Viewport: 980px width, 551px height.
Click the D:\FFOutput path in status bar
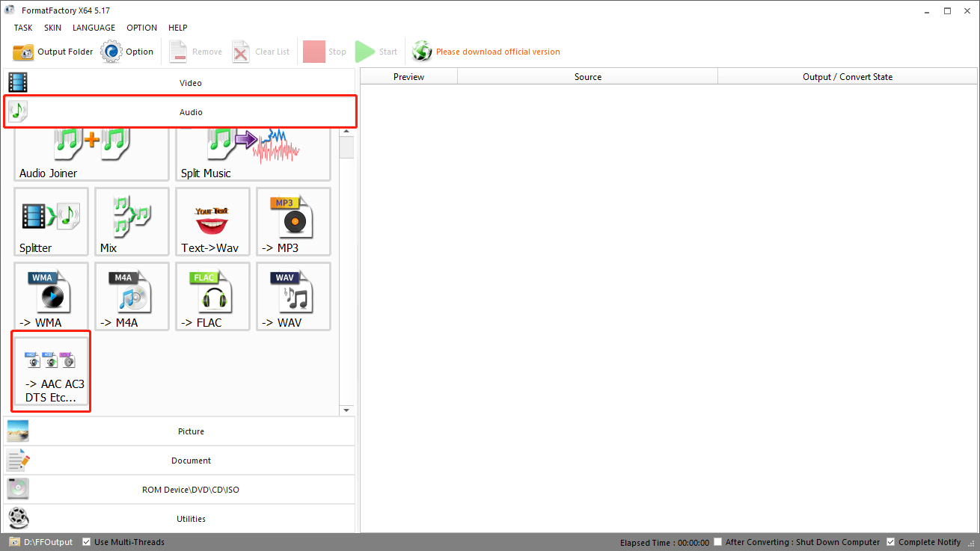pos(49,542)
